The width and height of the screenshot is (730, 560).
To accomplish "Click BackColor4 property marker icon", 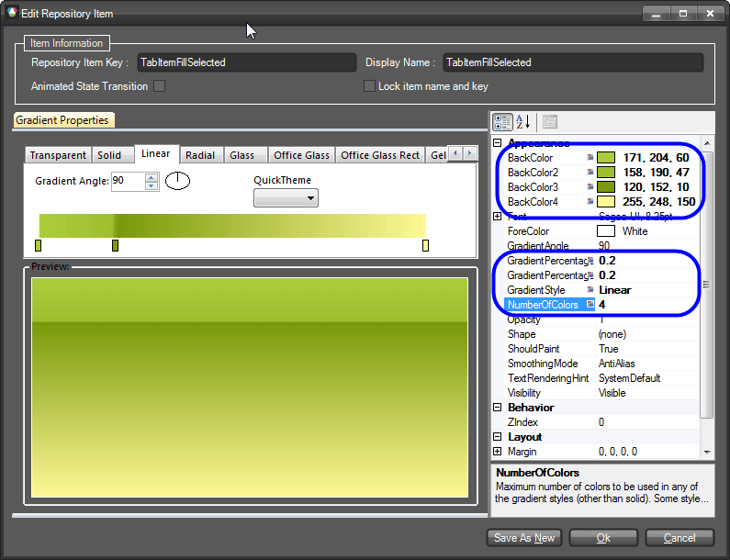I will [590, 202].
